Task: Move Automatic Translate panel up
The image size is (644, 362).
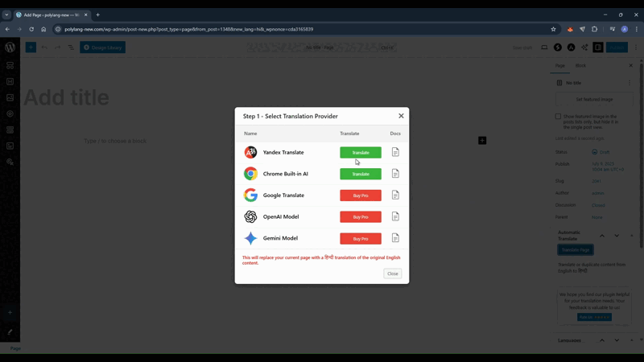Action: 601,236
